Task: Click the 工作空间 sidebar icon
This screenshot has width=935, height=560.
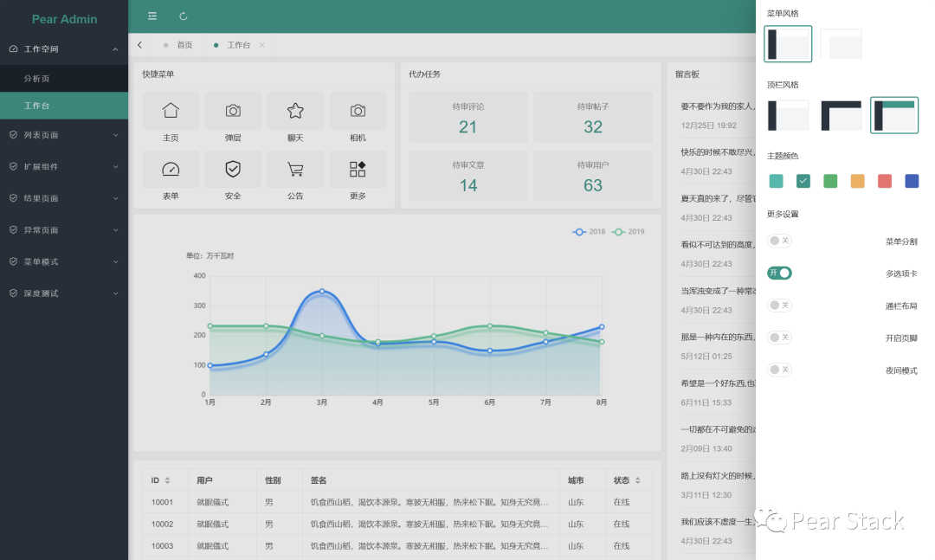Action: click(13, 49)
